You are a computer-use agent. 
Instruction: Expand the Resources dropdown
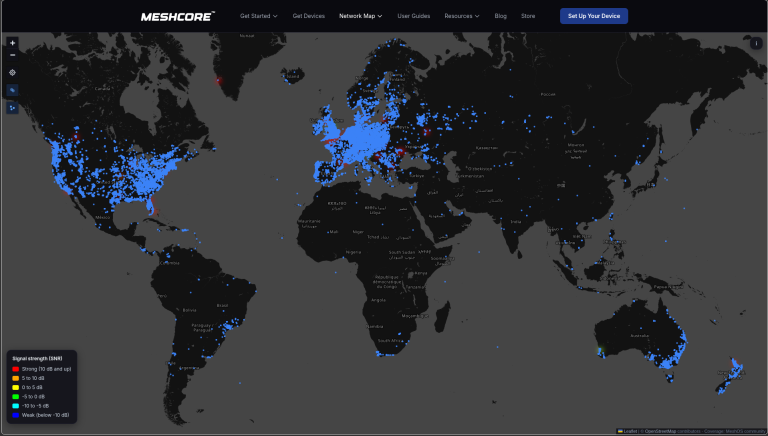coord(462,16)
